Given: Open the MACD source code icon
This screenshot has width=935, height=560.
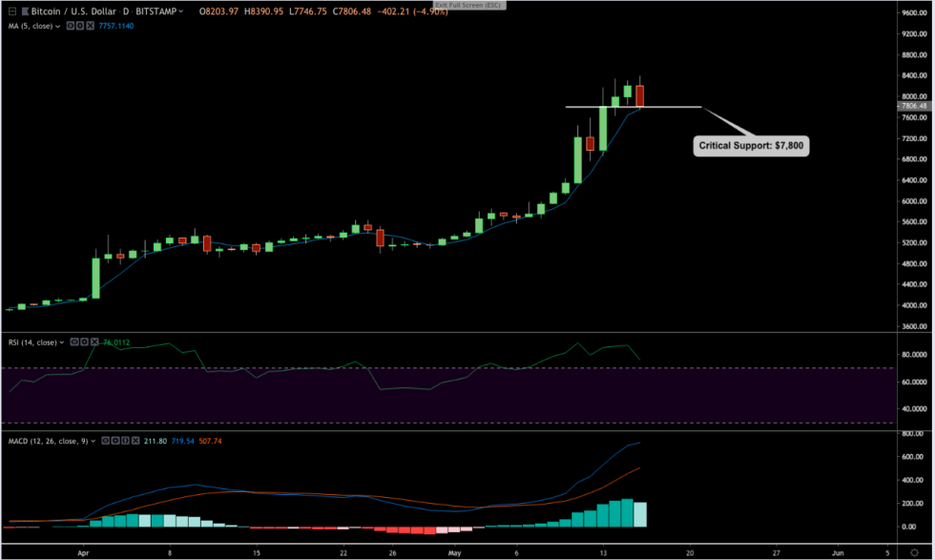Looking at the screenshot, I should pos(125,443).
